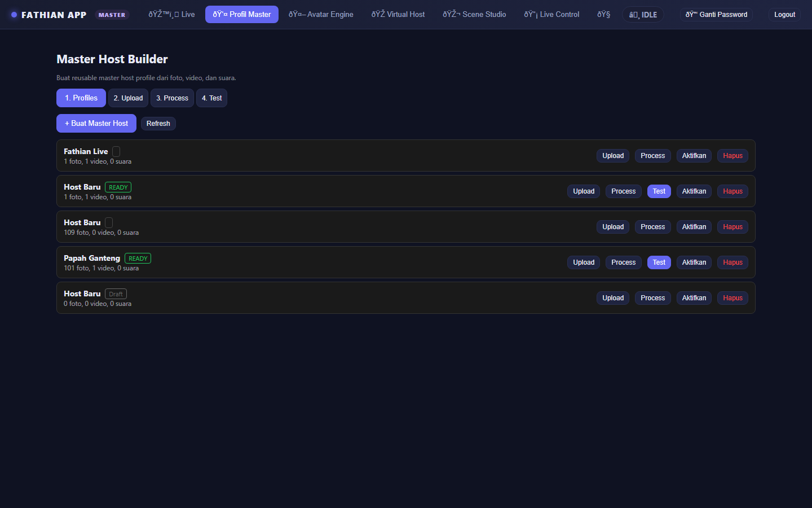
Task: Delete Host Baru with 109 foto
Action: coord(733,227)
